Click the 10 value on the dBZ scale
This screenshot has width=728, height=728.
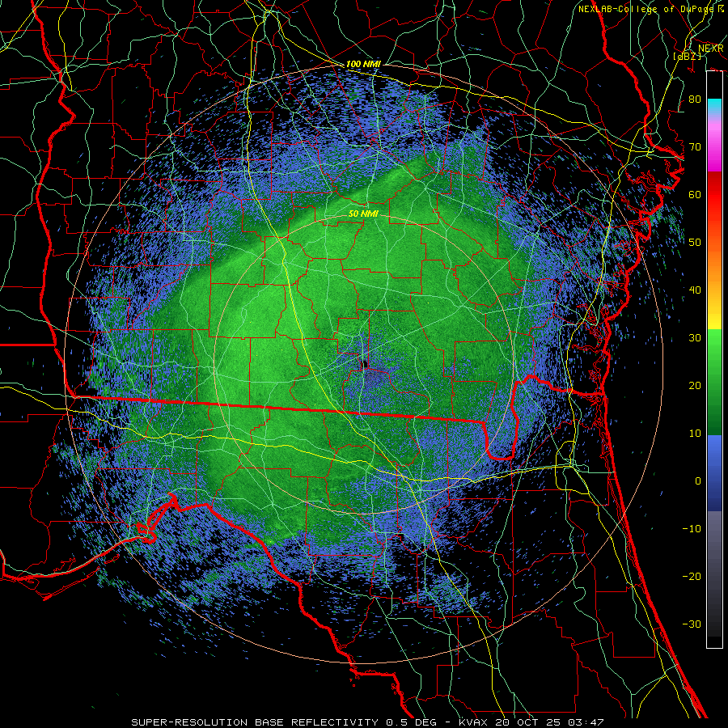pyautogui.click(x=695, y=434)
